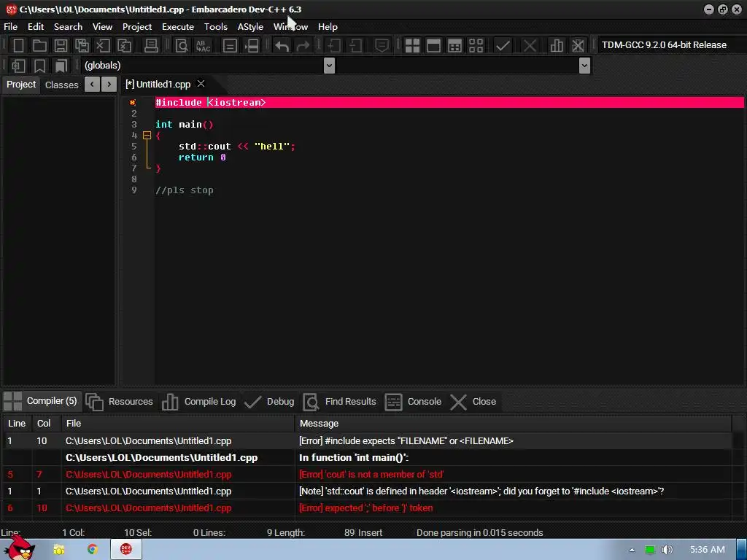Open the Execute menu

click(x=178, y=27)
